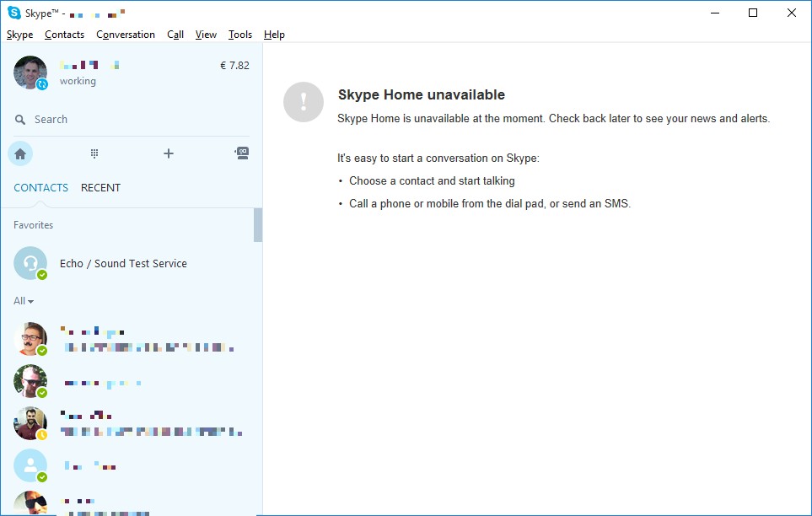The width and height of the screenshot is (812, 516).
Task: Open the Tools menu
Action: 239,35
